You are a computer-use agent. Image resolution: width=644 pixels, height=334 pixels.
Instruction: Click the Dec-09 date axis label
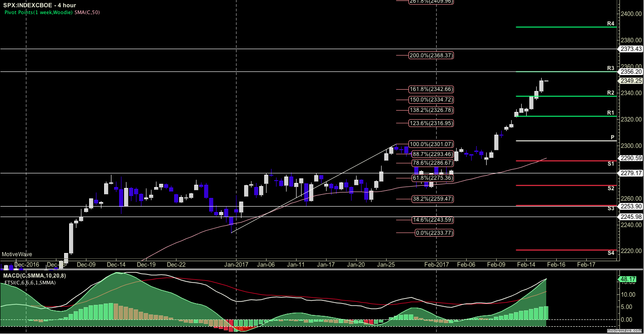(86, 264)
